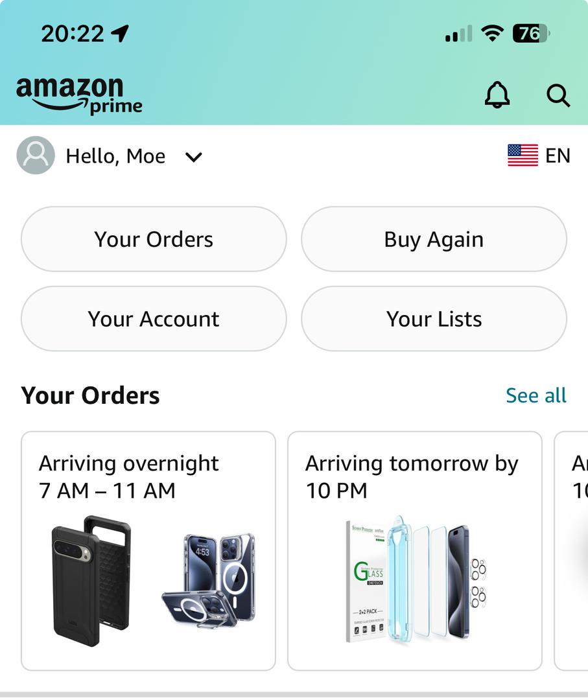The height and width of the screenshot is (700, 588).
Task: Open the partially visible third order card
Action: point(572,551)
